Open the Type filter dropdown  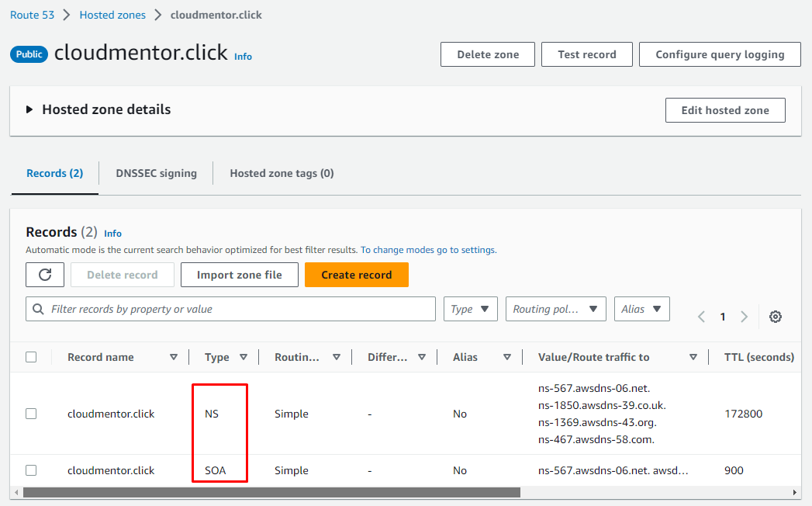[x=471, y=309]
